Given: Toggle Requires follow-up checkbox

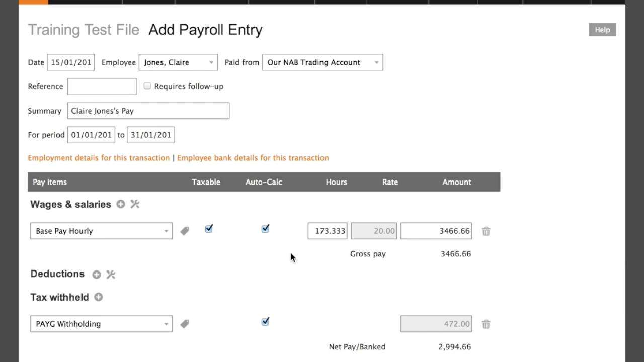Looking at the screenshot, I should (147, 86).
